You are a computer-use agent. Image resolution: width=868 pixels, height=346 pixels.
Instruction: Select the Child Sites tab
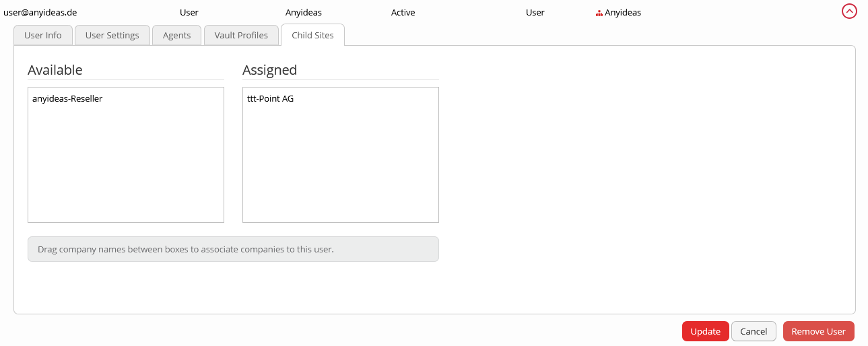coord(312,35)
